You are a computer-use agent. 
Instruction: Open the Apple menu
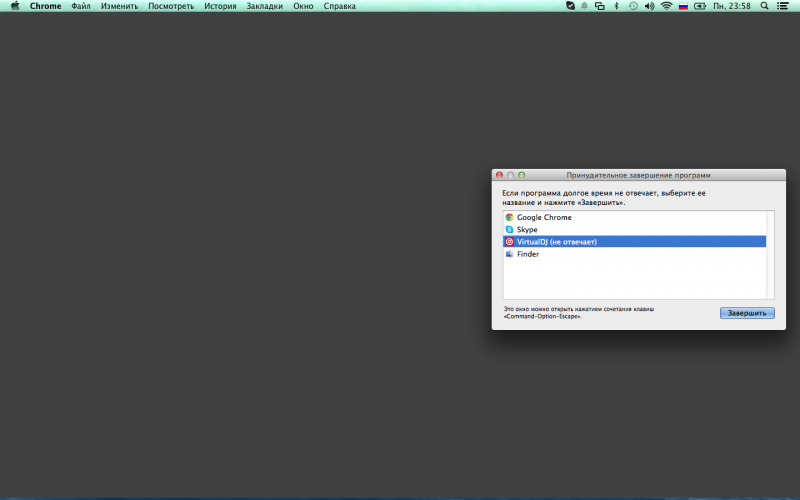[15, 6]
